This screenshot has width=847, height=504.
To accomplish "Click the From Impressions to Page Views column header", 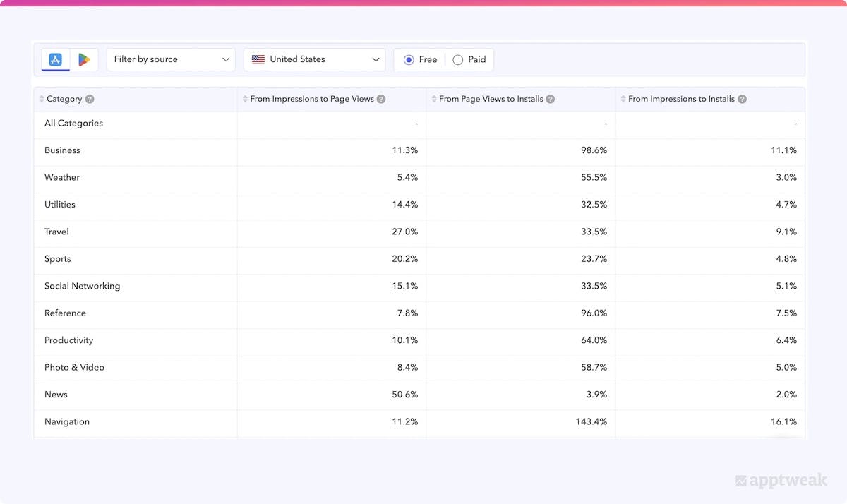I will pyautogui.click(x=313, y=99).
